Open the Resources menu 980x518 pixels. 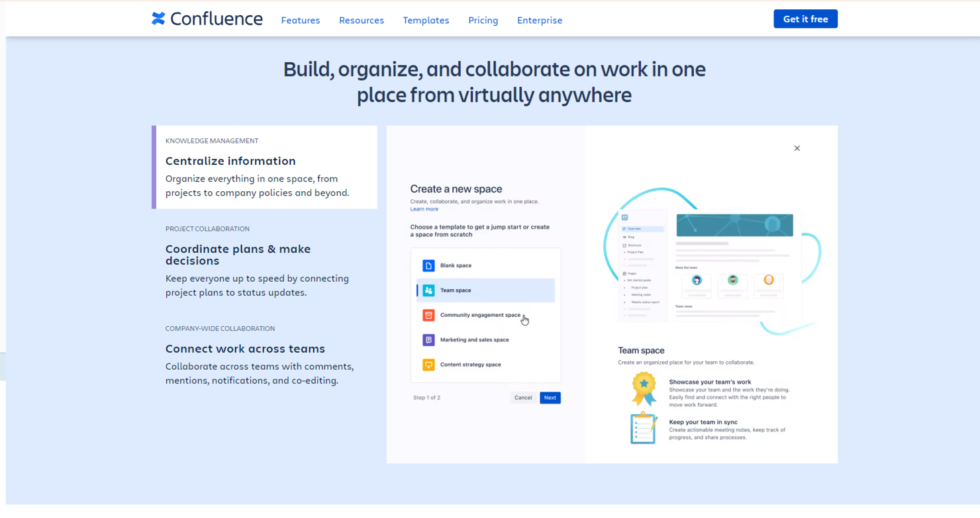tap(362, 21)
